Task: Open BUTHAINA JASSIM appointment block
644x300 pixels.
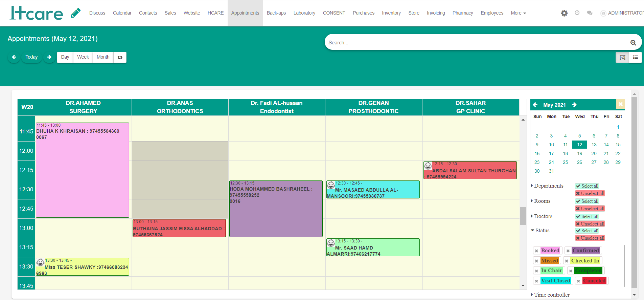Action: point(179,228)
